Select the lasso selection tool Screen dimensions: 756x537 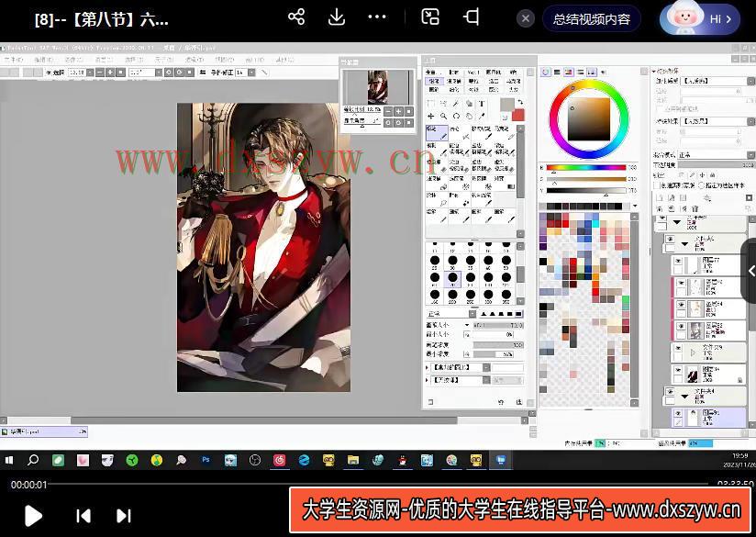click(443, 103)
